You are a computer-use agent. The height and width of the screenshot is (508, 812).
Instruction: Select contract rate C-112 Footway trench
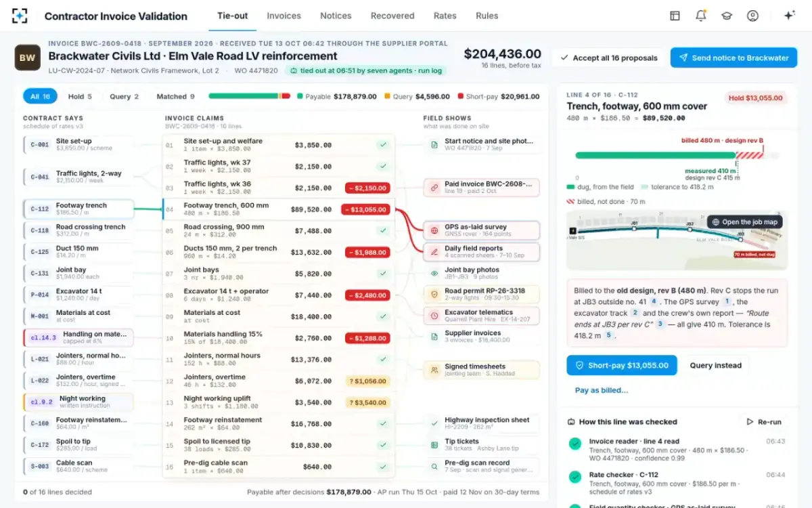click(78, 209)
